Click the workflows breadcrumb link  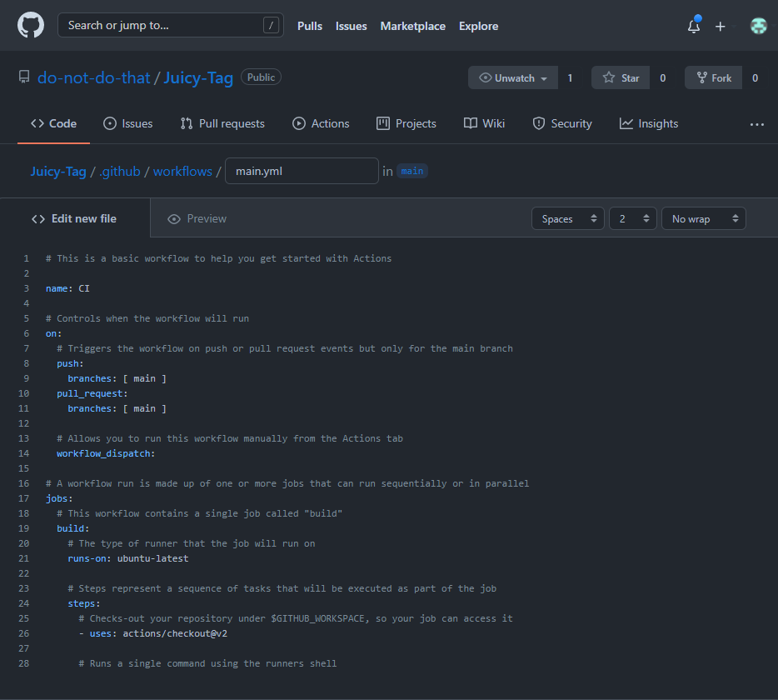pyautogui.click(x=182, y=172)
